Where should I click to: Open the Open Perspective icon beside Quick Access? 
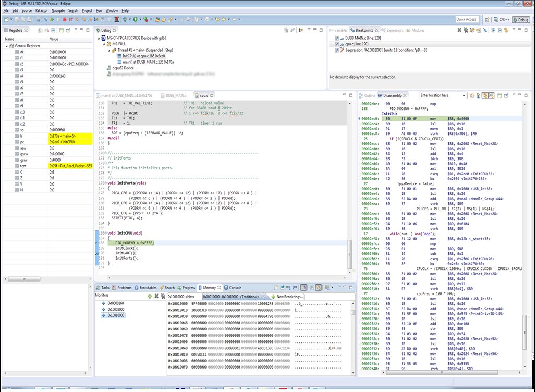point(487,20)
